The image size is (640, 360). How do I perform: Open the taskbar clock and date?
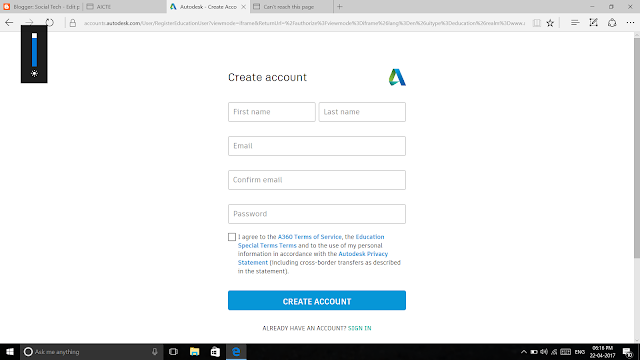602,352
